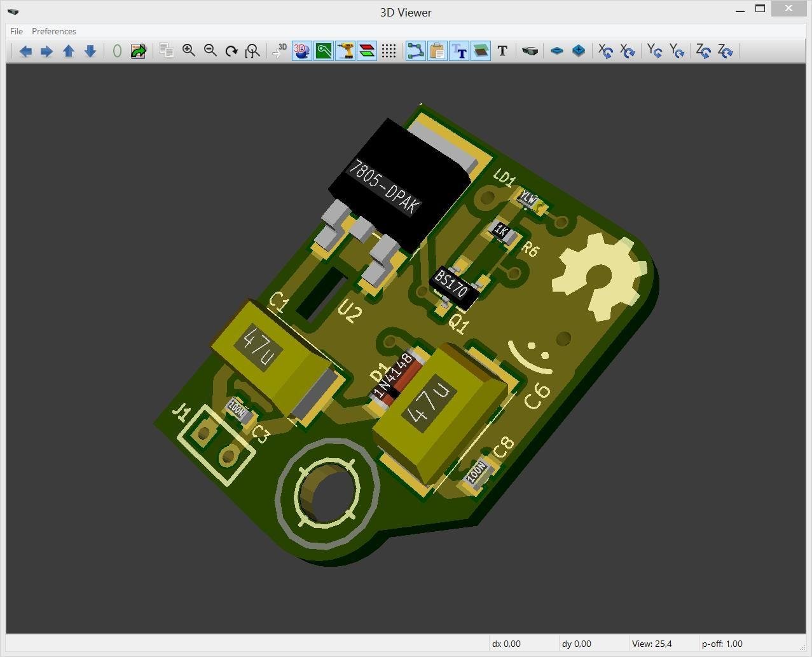Viewport: 812px width, 657px height.
Task: Rotate the board around the Y axis counterclockwise
Action: click(677, 51)
